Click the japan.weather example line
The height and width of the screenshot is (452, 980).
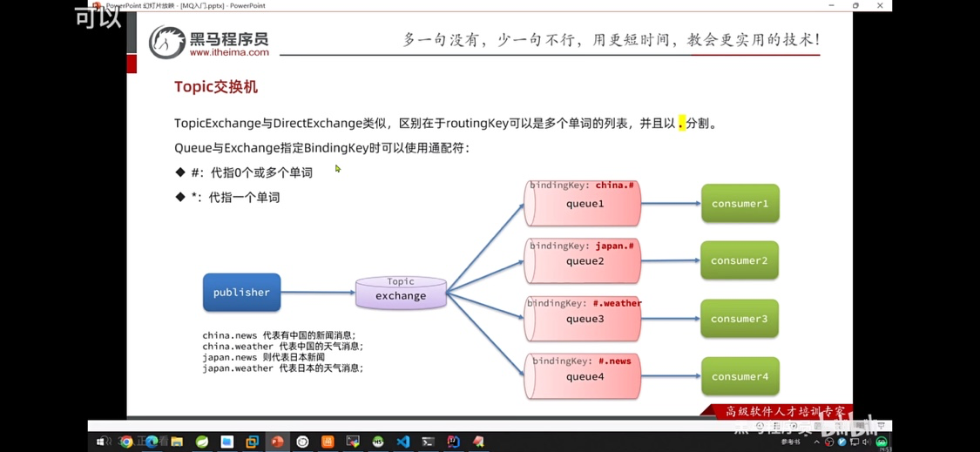pos(282,368)
